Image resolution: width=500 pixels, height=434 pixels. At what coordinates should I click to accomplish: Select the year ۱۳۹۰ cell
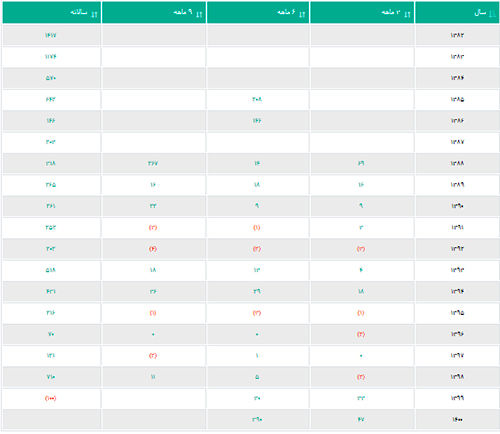coord(457,206)
